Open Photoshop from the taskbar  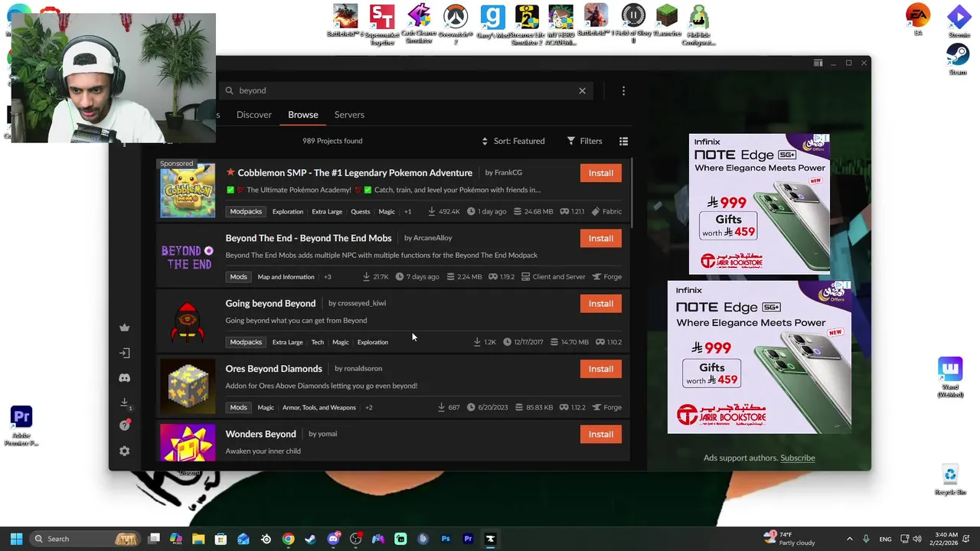[446, 539]
